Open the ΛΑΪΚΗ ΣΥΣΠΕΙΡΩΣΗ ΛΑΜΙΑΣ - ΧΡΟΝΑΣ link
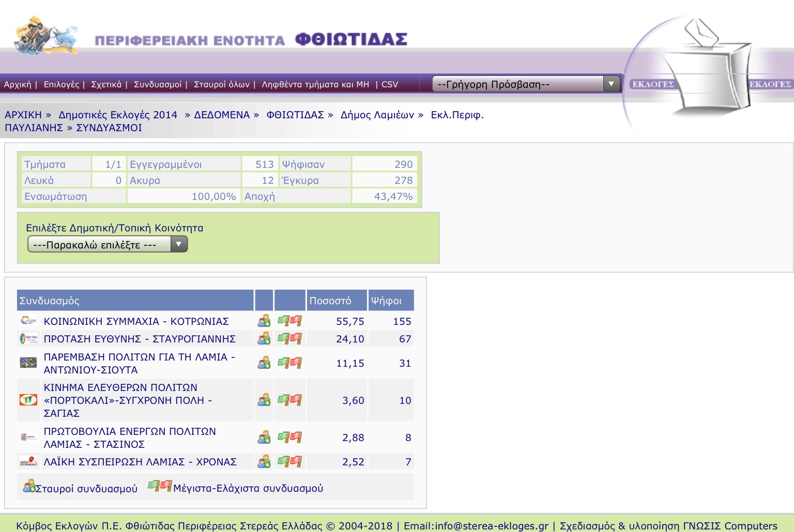794x532 pixels. 140,462
